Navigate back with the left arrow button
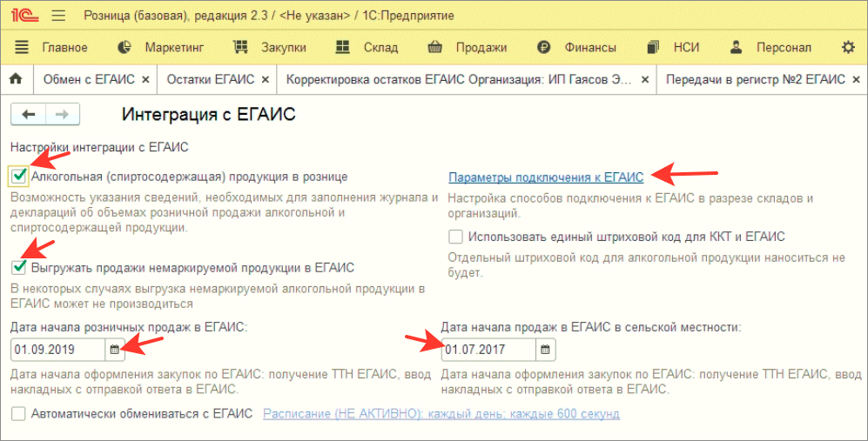This screenshot has width=868, height=441. click(28, 115)
